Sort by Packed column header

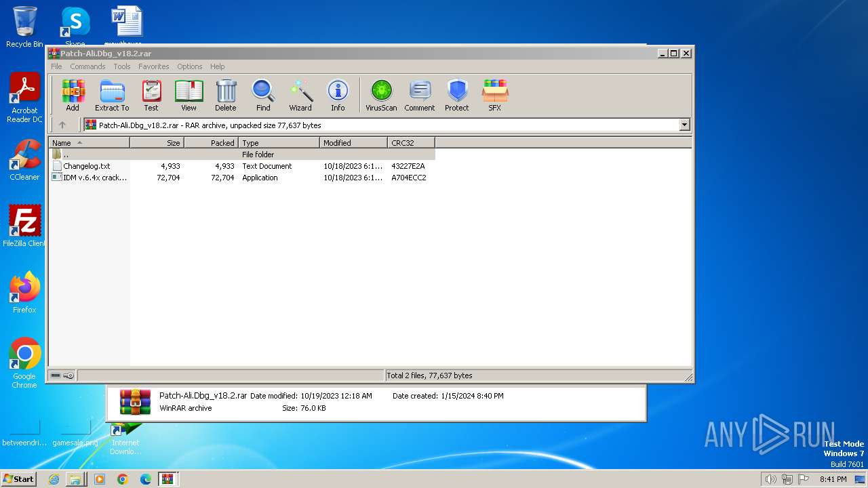(211, 143)
